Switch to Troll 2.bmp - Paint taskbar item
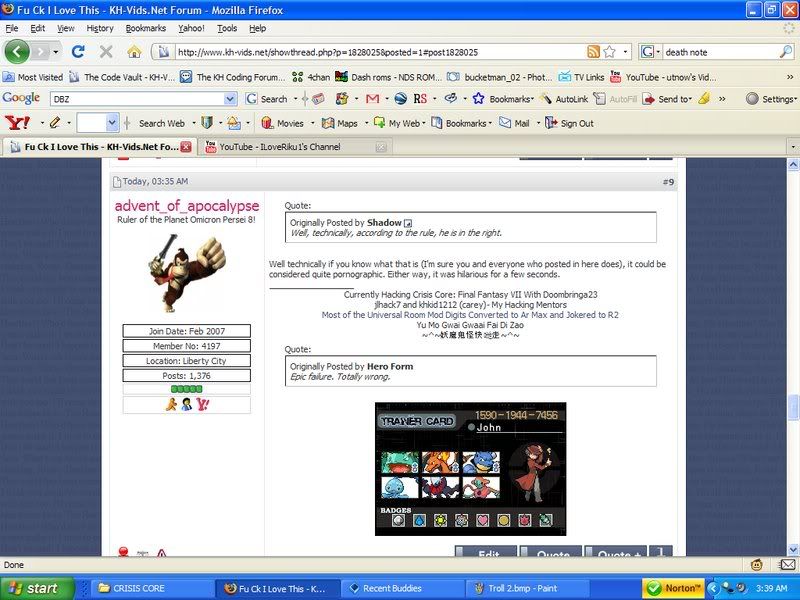The image size is (800, 600). point(528,588)
